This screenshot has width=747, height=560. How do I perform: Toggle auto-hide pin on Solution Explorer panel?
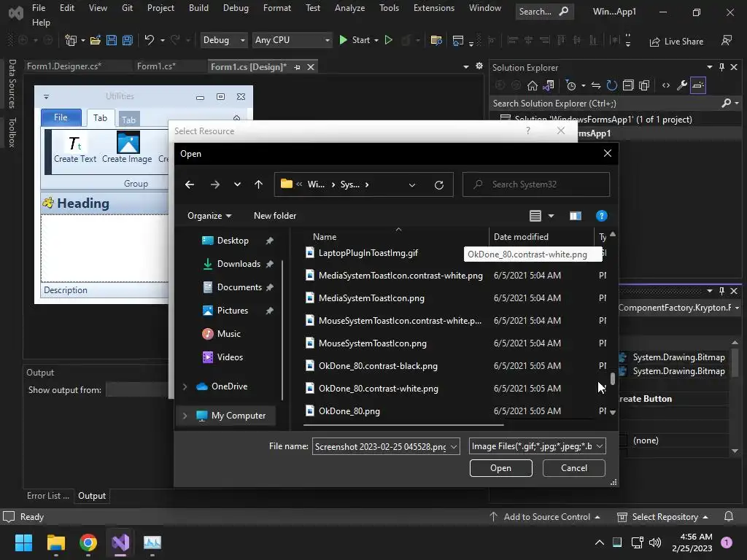(x=721, y=67)
